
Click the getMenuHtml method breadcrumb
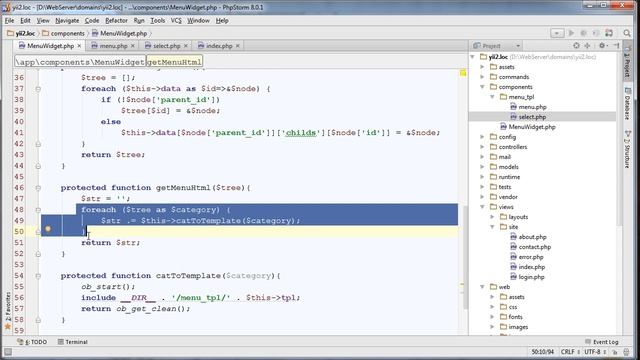pyautogui.click(x=174, y=62)
